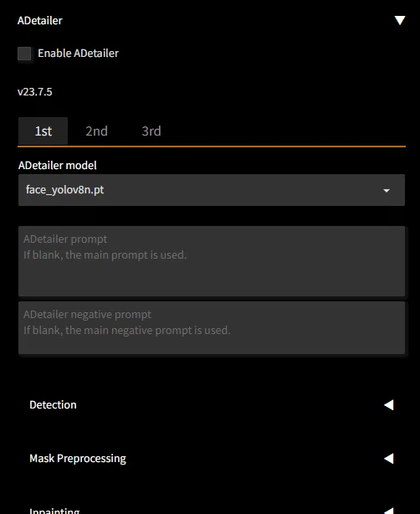Expand the Inpainting section label
The width and height of the screenshot is (420, 514).
click(x=54, y=511)
